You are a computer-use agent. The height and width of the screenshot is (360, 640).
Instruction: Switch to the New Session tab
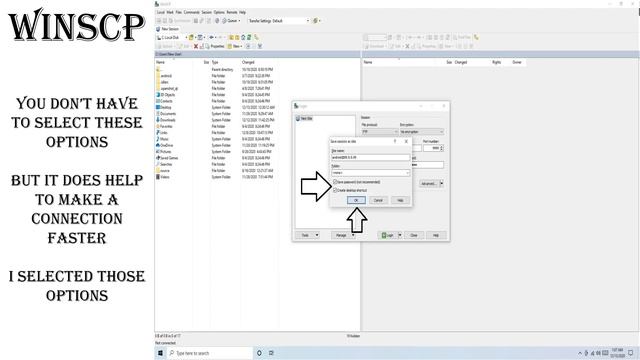coord(168,29)
